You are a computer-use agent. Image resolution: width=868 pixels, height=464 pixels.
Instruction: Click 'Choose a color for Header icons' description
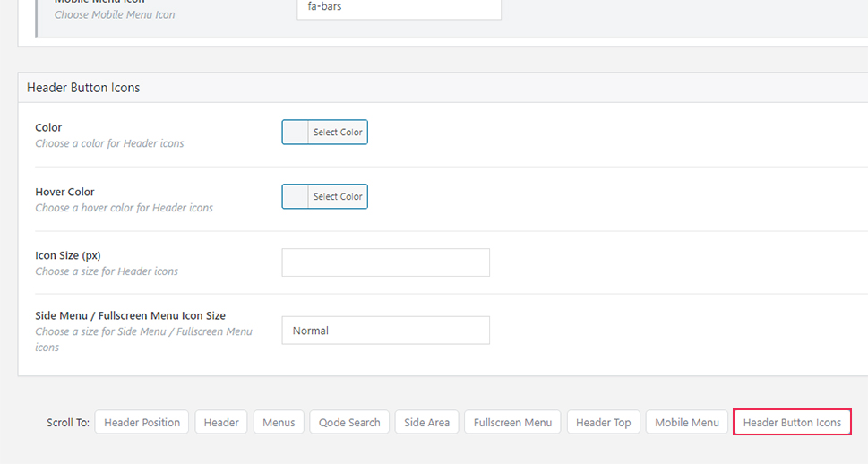pos(109,143)
